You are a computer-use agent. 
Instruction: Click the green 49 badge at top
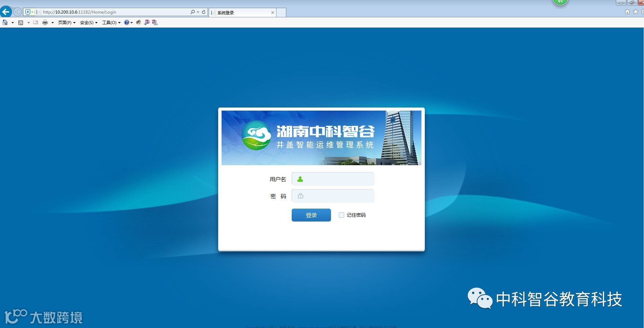[x=560, y=2]
